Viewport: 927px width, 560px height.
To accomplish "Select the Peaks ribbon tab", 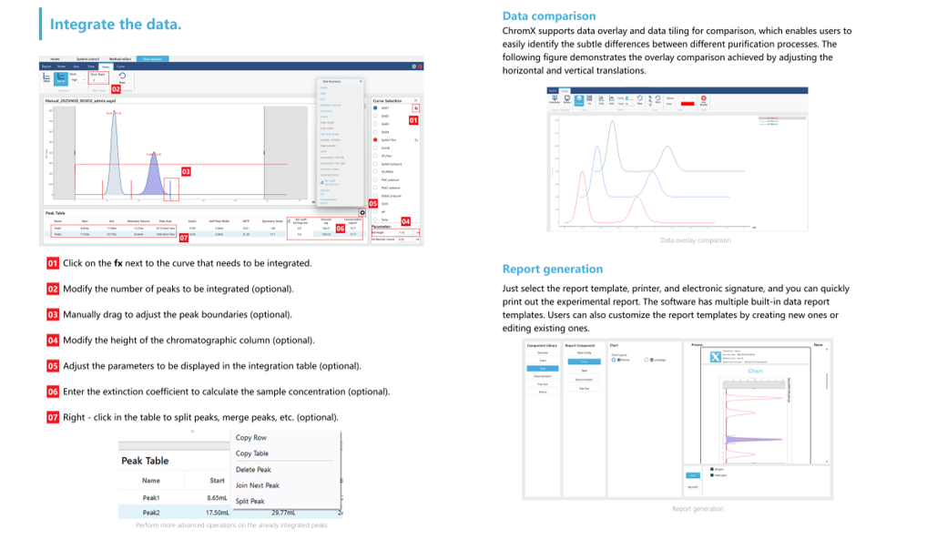I will 106,66.
